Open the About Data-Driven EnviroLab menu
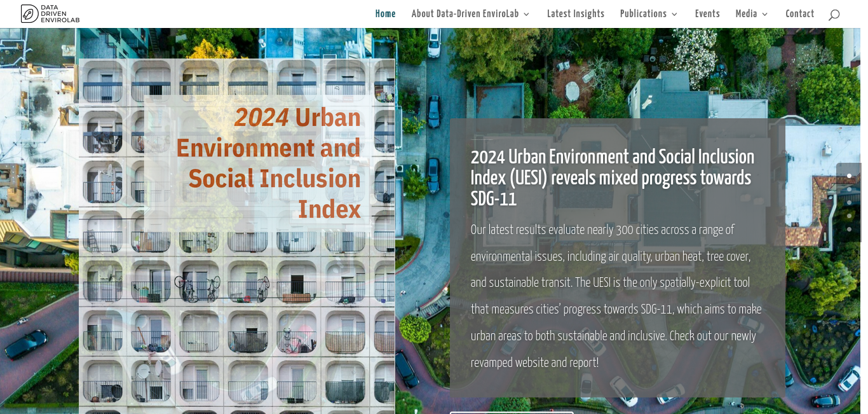 [465, 14]
